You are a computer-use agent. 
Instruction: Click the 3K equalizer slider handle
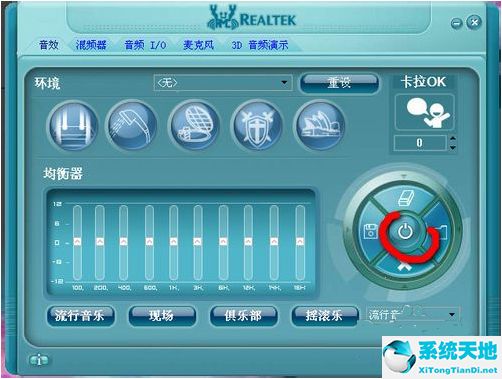click(x=198, y=241)
